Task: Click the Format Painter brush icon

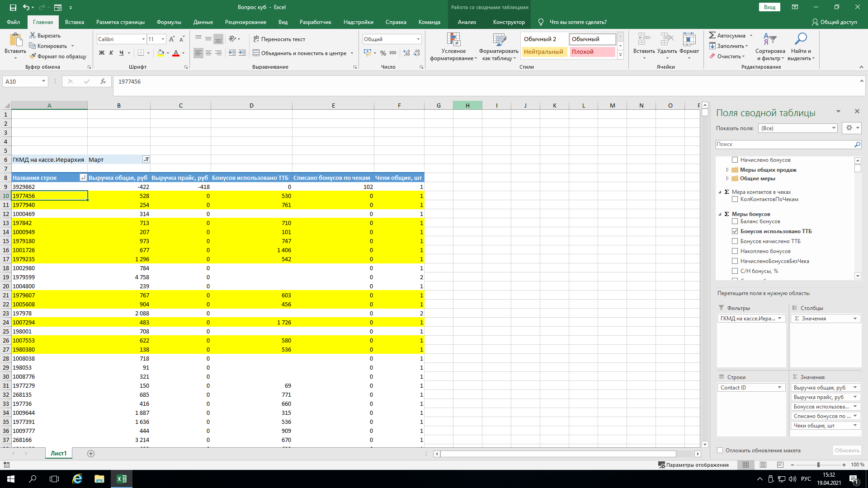Action: (33, 56)
